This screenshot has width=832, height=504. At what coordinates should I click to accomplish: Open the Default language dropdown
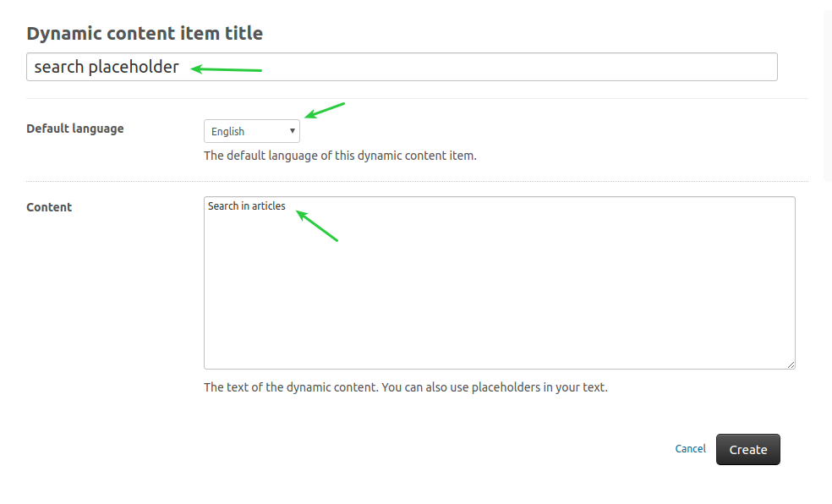point(251,131)
